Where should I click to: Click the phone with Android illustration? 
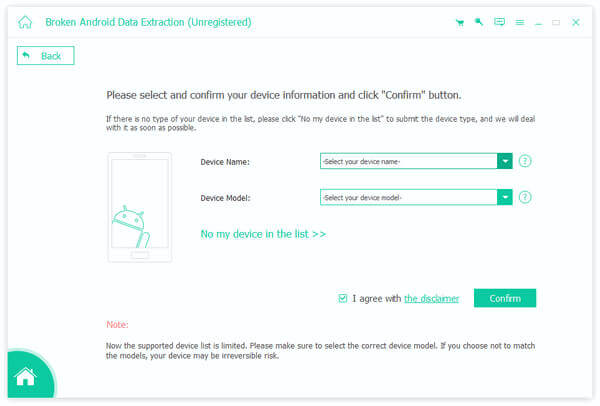tap(140, 207)
